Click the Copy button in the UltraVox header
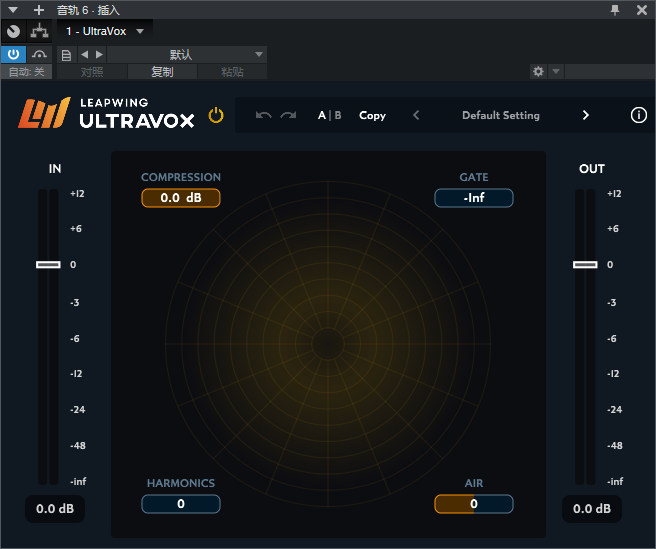 (372, 115)
